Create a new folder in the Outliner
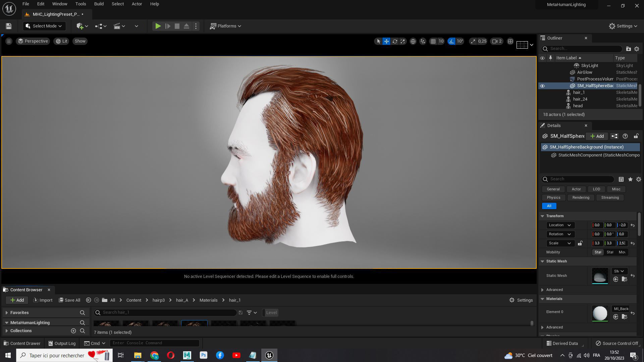The image size is (644, 362). 628,49
